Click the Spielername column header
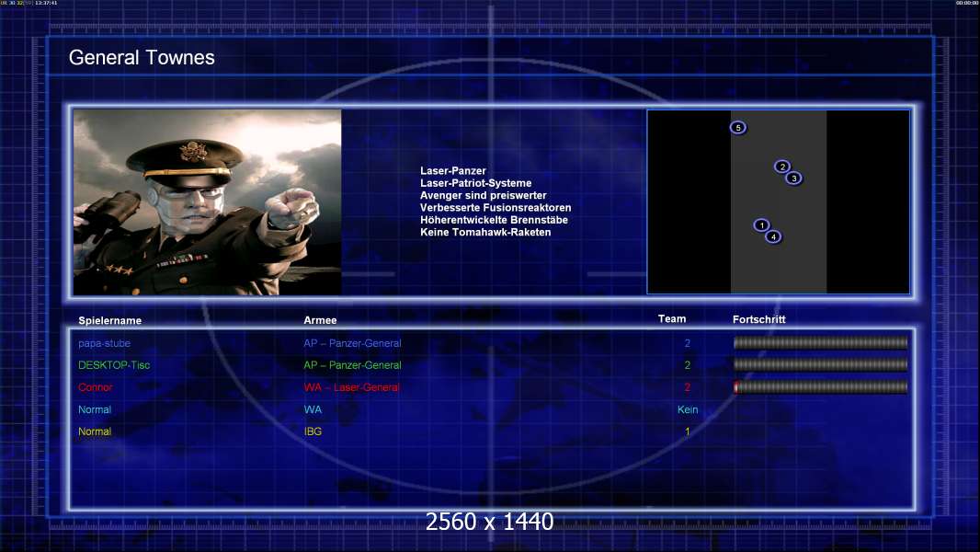This screenshot has width=980, height=552. click(x=110, y=321)
